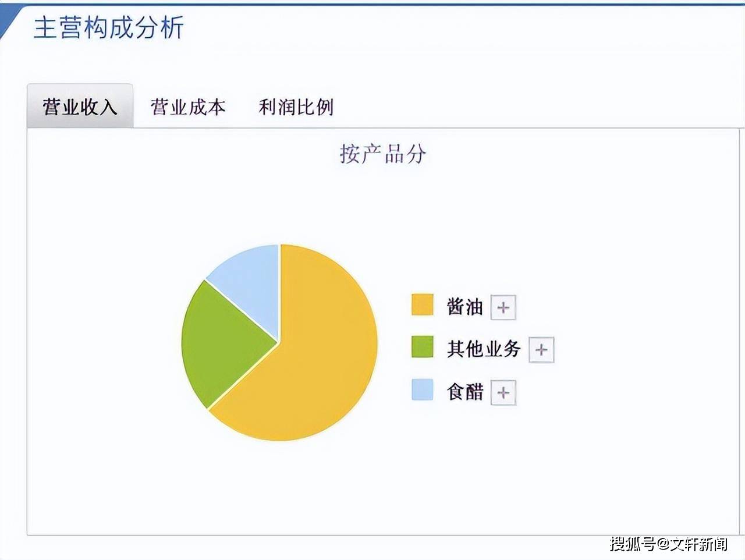Click the 酱油 legend label
The image size is (745, 560).
pyautogui.click(x=466, y=307)
